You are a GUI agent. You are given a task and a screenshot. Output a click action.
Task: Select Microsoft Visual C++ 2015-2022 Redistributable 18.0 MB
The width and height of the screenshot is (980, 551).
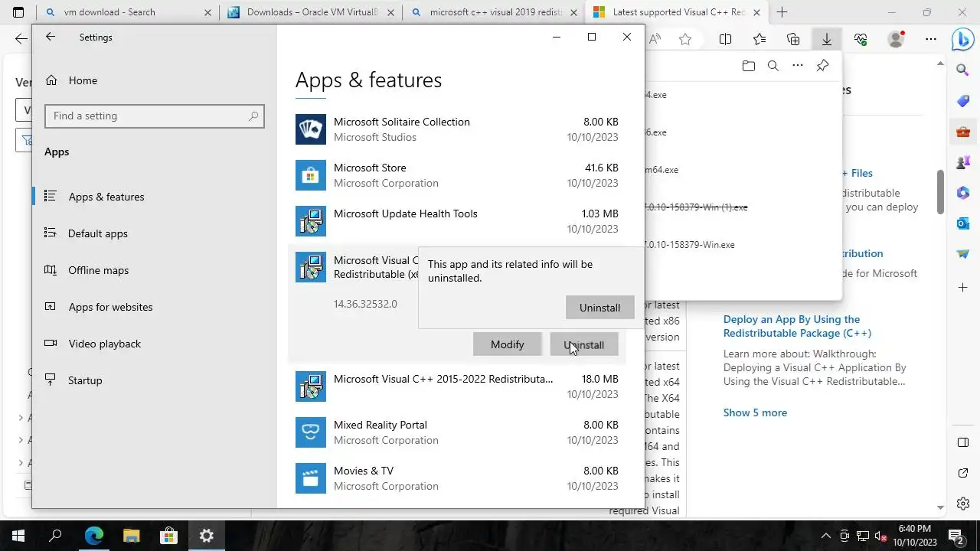(x=457, y=386)
